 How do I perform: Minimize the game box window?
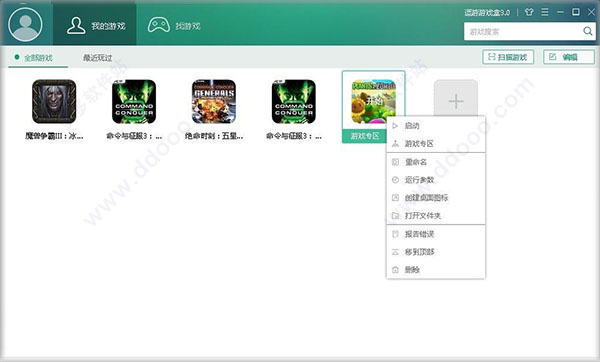pos(560,12)
